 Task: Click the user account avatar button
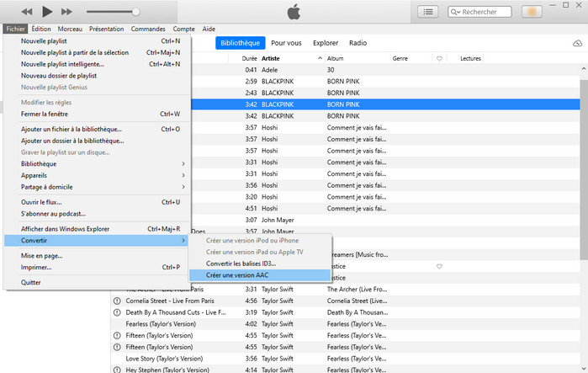click(531, 12)
